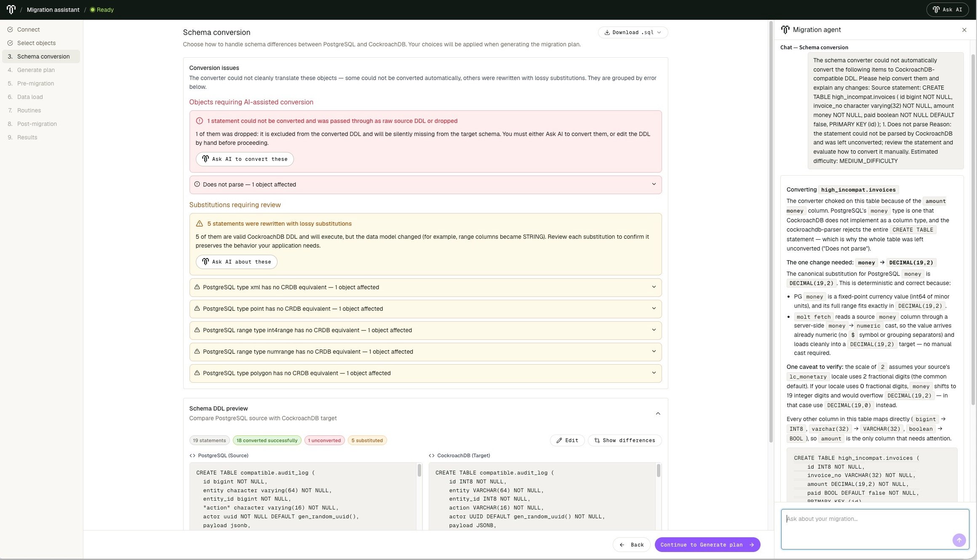The width and height of the screenshot is (977, 560).
Task: Expand the xml type issue row
Action: tap(425, 287)
